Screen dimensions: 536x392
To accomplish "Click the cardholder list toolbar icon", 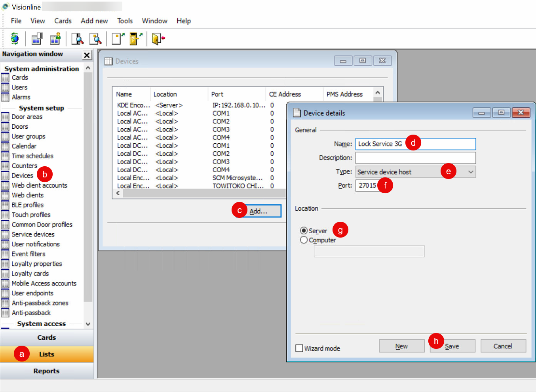I will click(55, 38).
